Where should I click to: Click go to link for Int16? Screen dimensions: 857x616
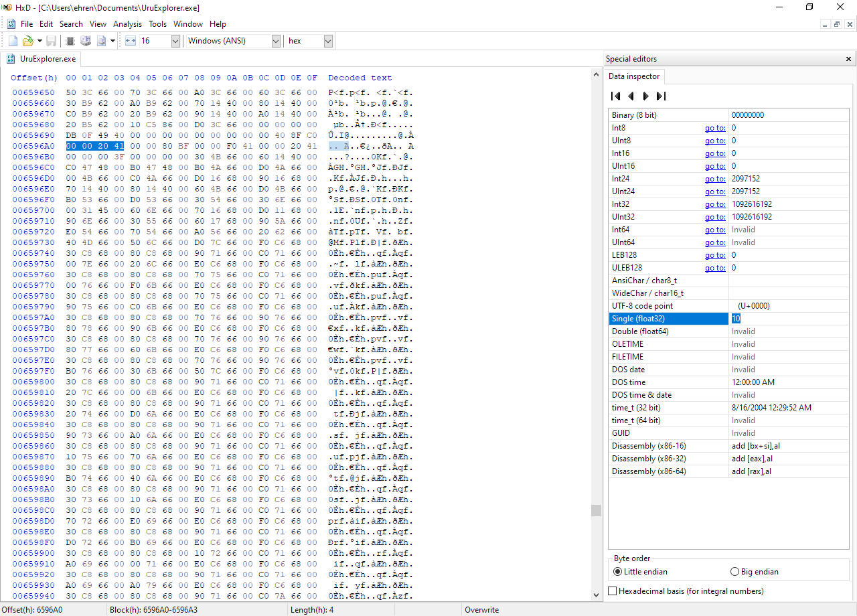715,153
